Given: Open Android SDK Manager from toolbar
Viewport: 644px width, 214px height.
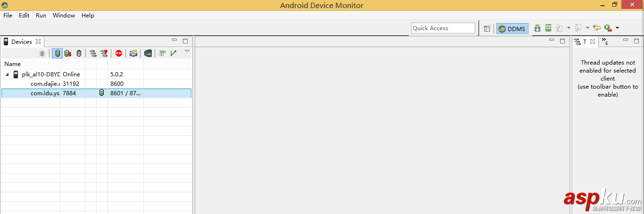Looking at the screenshot, I should [x=537, y=28].
